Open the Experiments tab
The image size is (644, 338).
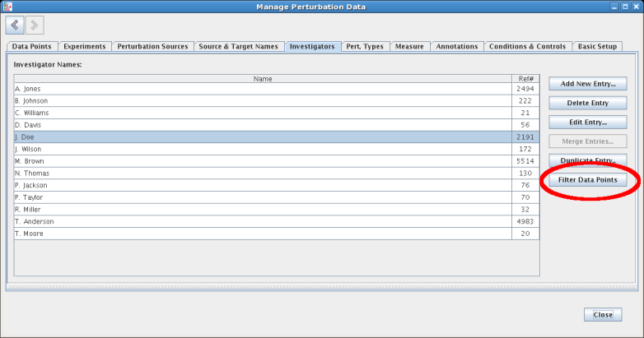(x=84, y=47)
